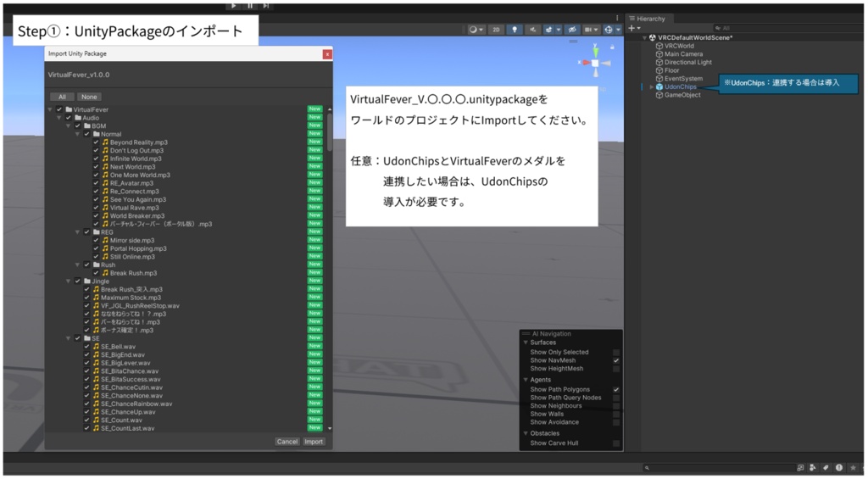Toggle scene audio icon in toolbar
Image resolution: width=868 pixels, height=479 pixels.
532,30
